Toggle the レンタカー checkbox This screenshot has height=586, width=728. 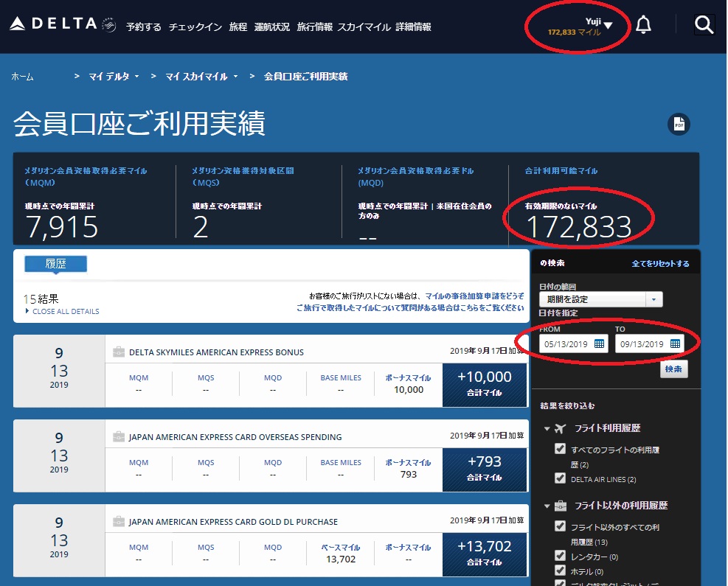point(560,556)
